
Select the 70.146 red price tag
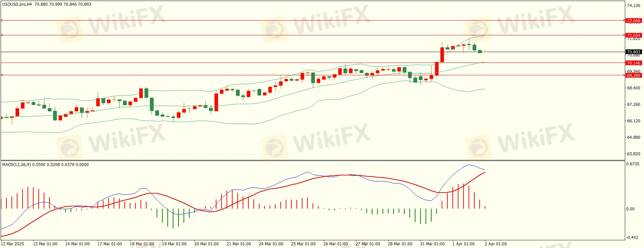(634, 63)
